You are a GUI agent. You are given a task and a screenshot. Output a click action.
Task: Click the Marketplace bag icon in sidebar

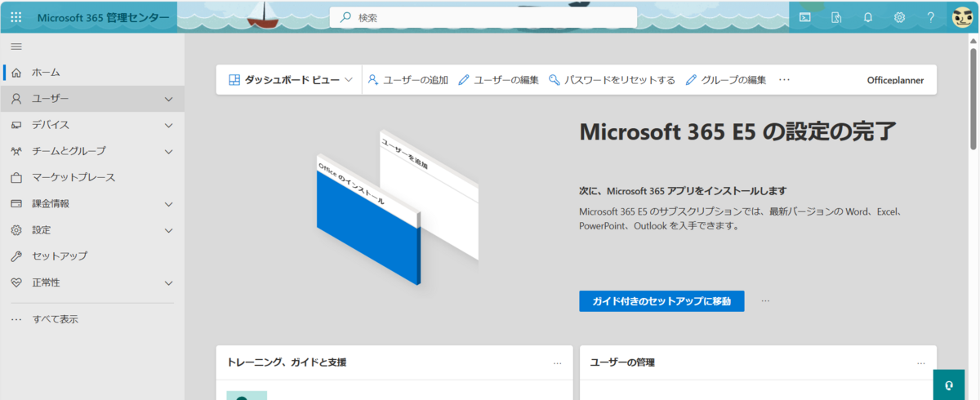coord(16,177)
